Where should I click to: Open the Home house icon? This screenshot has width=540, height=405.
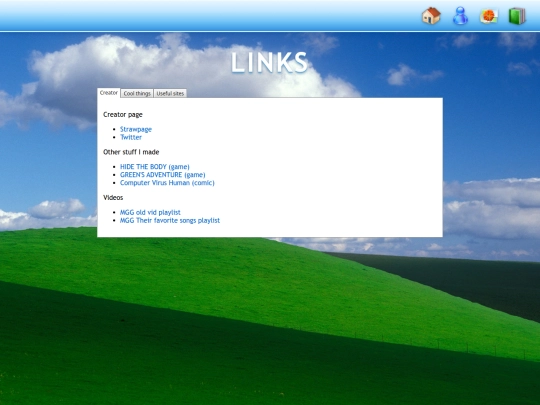click(x=431, y=16)
